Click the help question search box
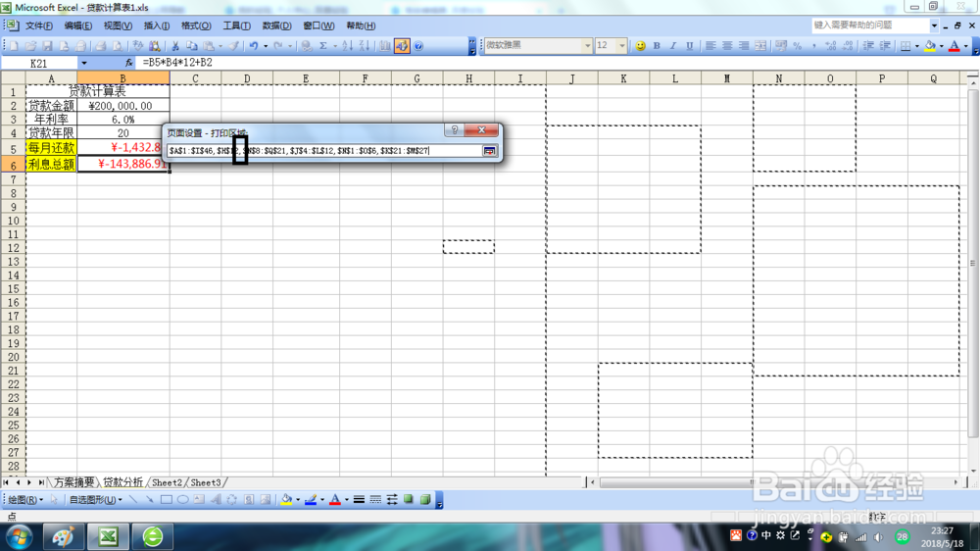 tap(870, 25)
